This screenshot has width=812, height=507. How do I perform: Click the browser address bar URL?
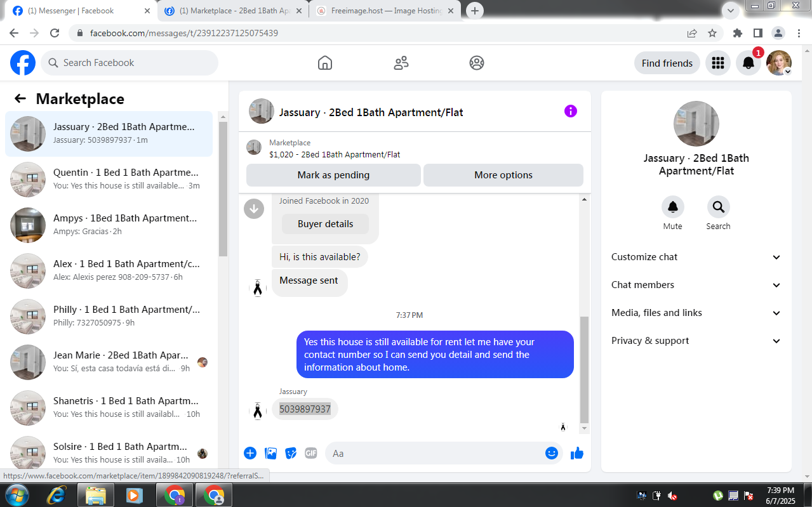tap(184, 33)
